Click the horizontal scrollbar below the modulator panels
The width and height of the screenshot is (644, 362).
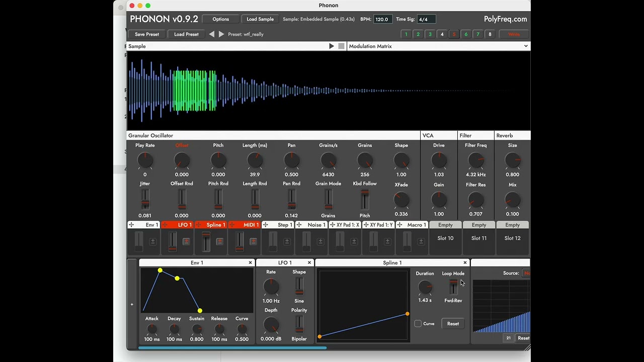[x=232, y=347]
